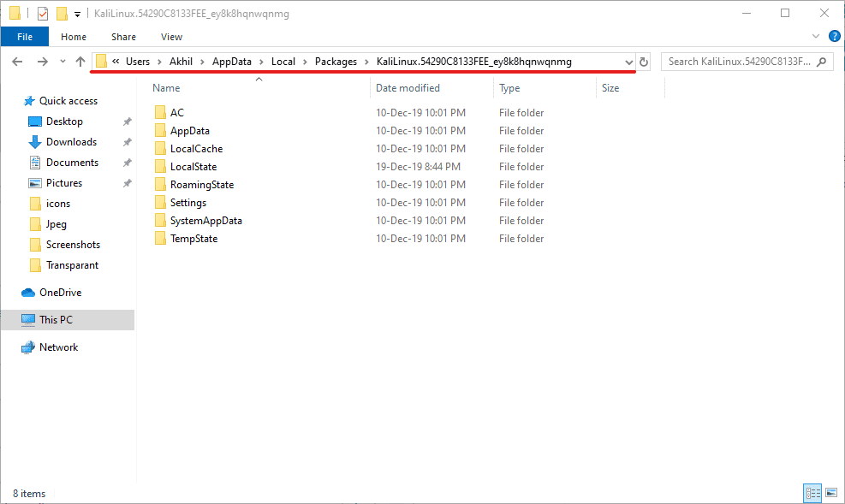Click the Forward navigation arrow
The width and height of the screenshot is (845, 504).
point(42,62)
